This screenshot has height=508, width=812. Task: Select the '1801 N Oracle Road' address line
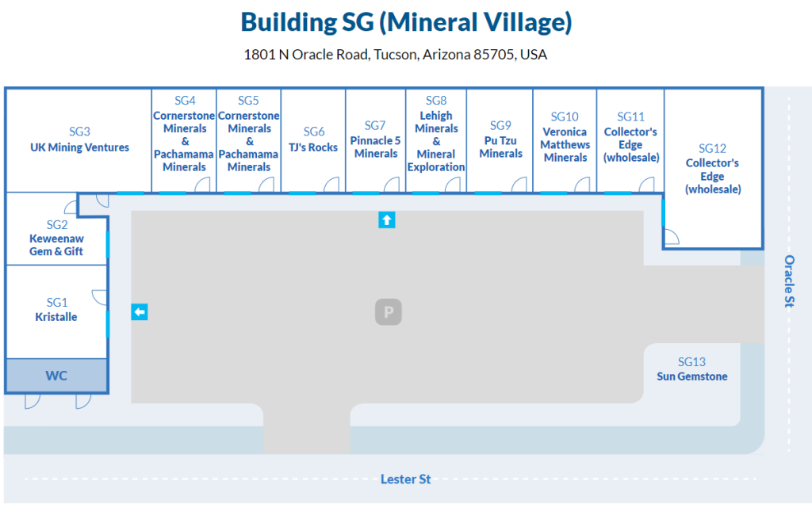tap(395, 55)
